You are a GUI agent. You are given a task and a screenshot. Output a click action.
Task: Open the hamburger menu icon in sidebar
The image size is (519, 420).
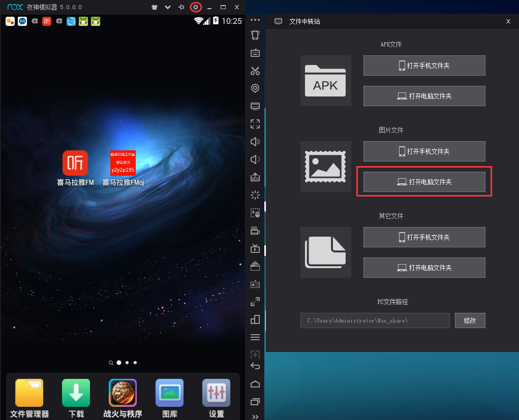(255, 337)
